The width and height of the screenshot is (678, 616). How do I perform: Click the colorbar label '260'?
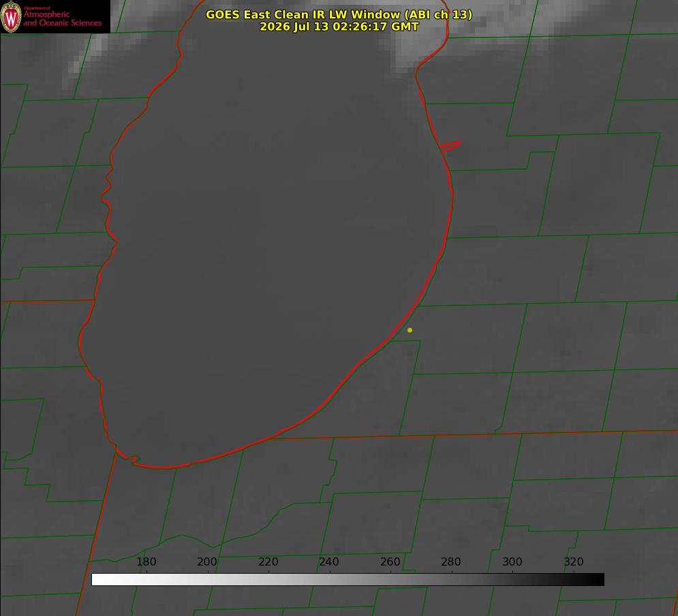click(x=390, y=561)
